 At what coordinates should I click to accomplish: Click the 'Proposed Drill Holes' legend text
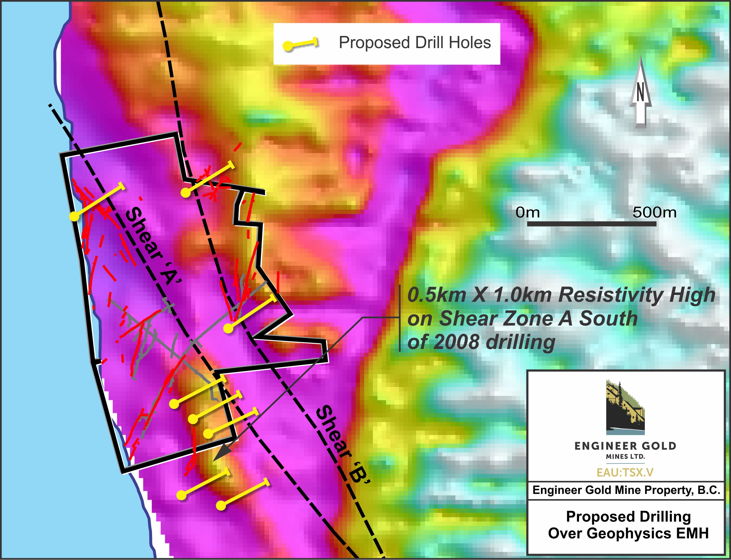415,43
